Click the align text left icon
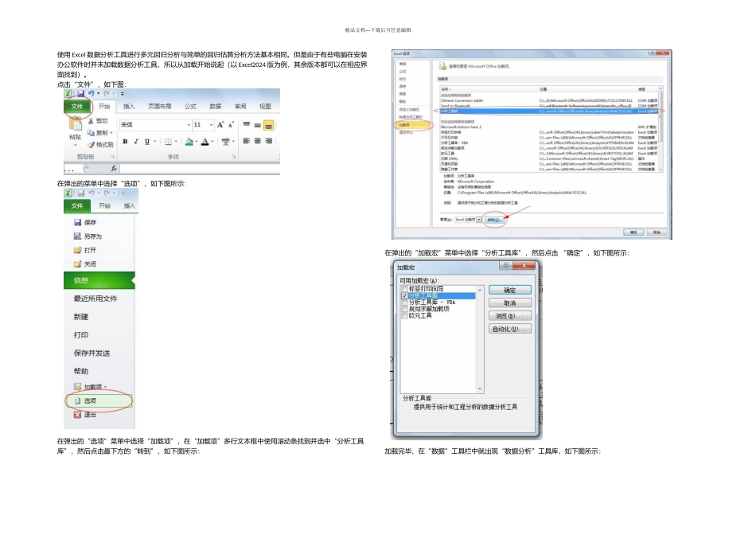The height and width of the screenshot is (535, 756). (247, 141)
